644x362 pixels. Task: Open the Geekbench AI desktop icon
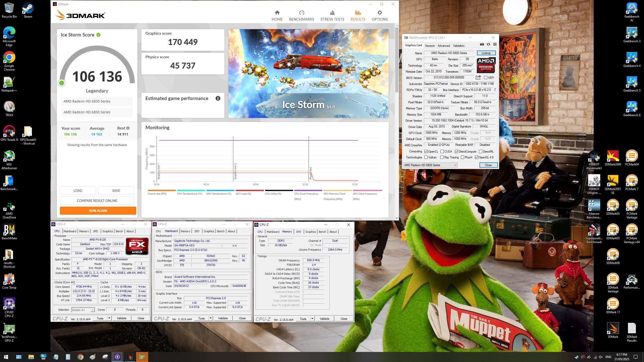click(x=631, y=12)
